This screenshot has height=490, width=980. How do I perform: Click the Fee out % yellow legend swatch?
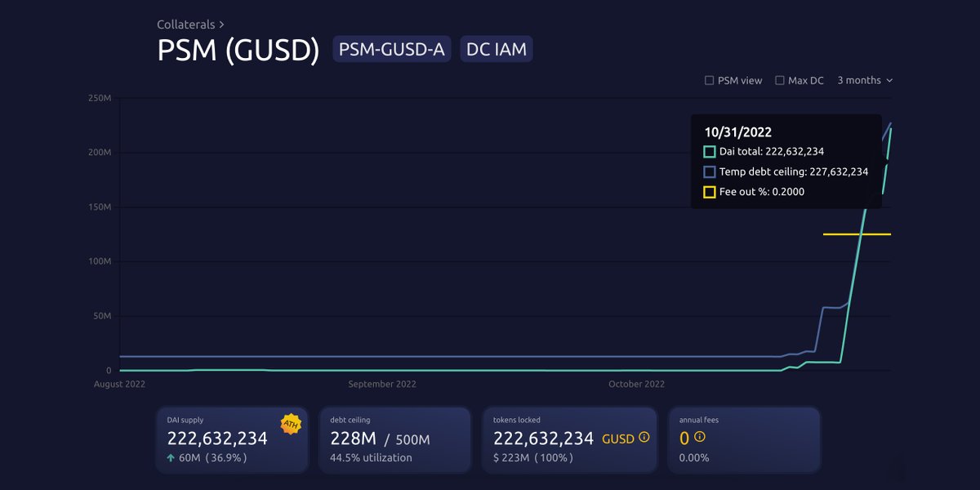pos(709,192)
